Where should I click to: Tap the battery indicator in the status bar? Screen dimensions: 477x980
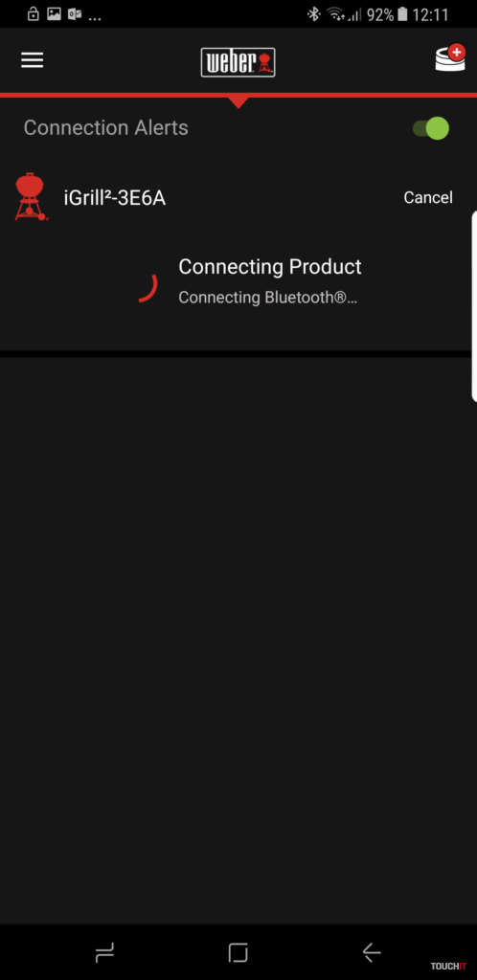pyautogui.click(x=402, y=13)
